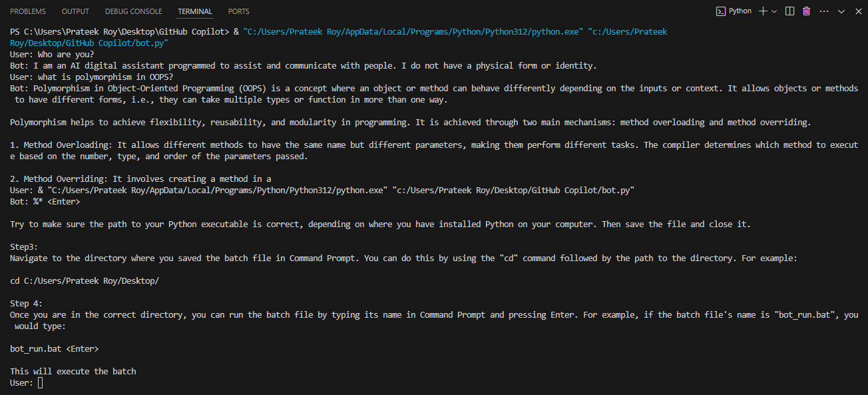Image resolution: width=868 pixels, height=395 pixels.
Task: Open the OUTPUT tab
Action: [75, 11]
